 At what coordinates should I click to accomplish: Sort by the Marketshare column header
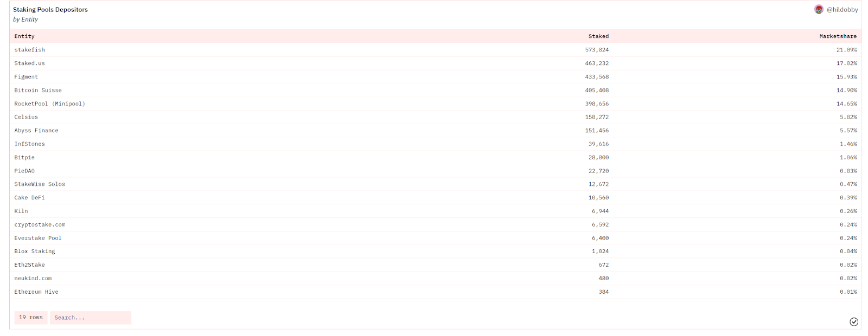click(x=838, y=36)
